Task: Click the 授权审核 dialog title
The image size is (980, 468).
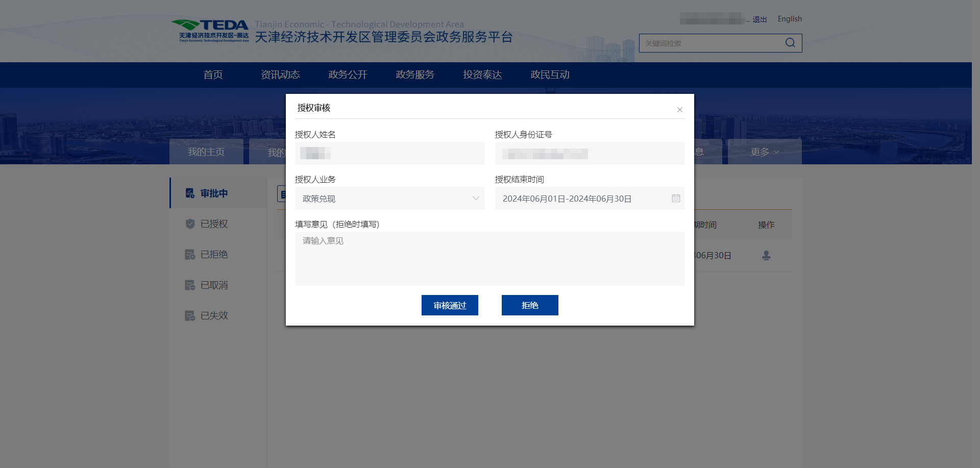Action: click(x=314, y=108)
